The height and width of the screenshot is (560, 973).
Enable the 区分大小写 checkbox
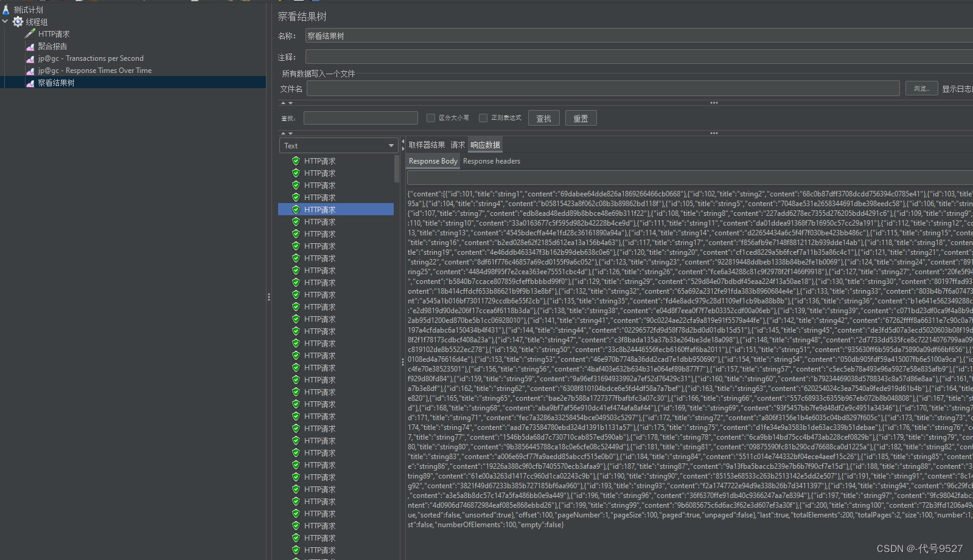[x=431, y=118]
